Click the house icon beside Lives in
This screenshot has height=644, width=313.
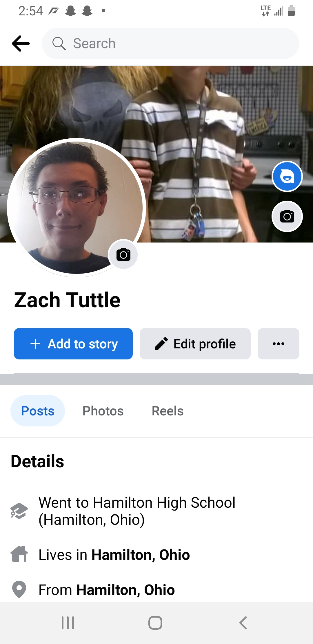coord(19,554)
